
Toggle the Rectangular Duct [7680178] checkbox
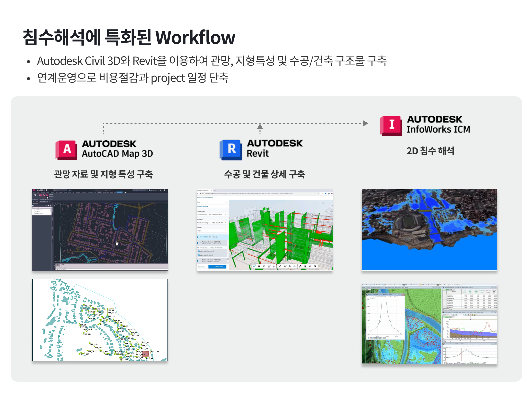point(197,243)
